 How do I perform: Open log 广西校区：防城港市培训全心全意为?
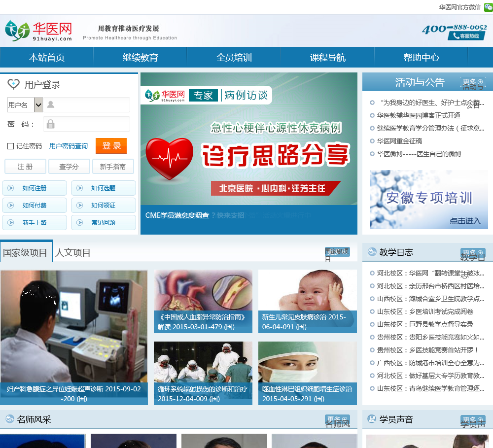[x=430, y=363]
